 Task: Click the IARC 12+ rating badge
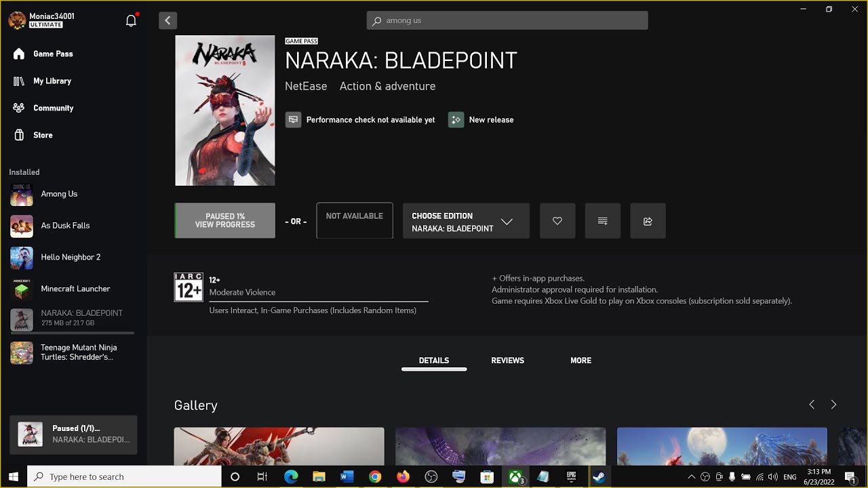pyautogui.click(x=189, y=287)
